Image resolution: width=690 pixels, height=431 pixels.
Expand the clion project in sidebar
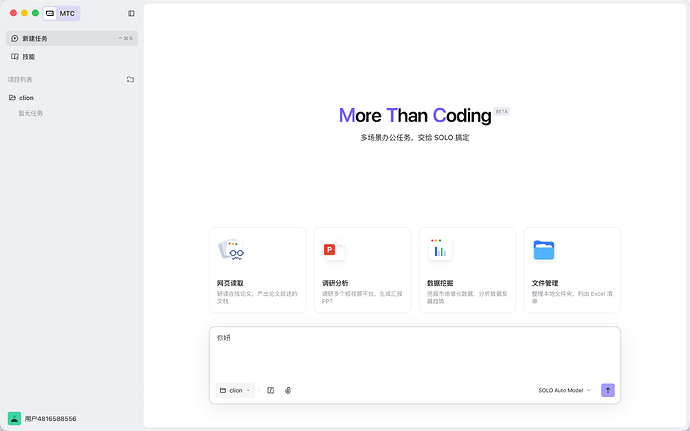pyautogui.click(x=26, y=98)
